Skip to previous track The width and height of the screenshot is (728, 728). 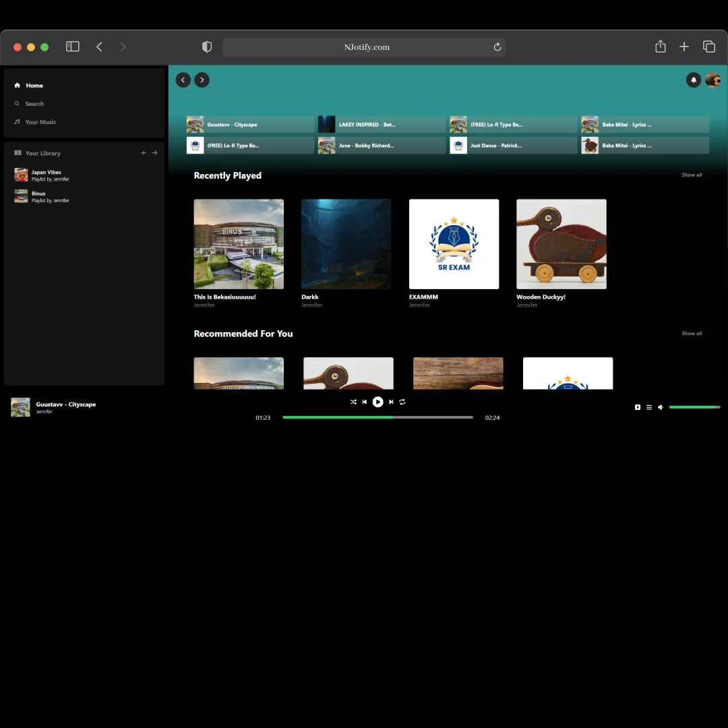[x=365, y=402]
